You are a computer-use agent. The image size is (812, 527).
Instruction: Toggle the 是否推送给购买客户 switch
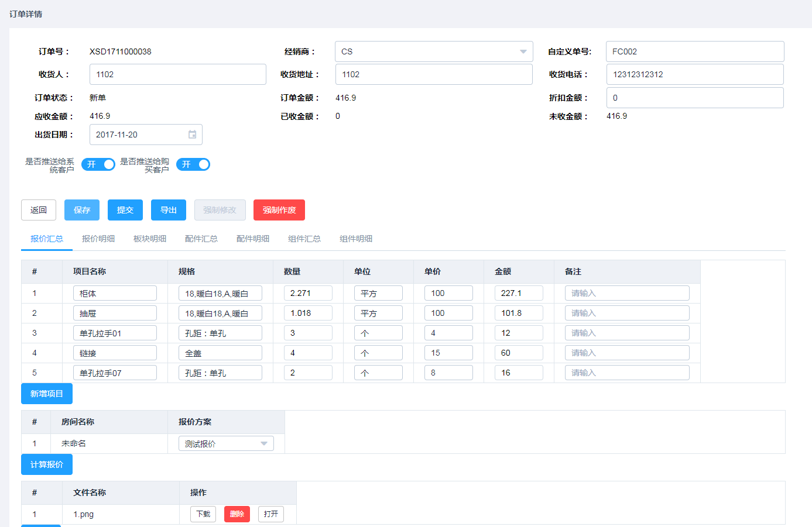(x=193, y=164)
